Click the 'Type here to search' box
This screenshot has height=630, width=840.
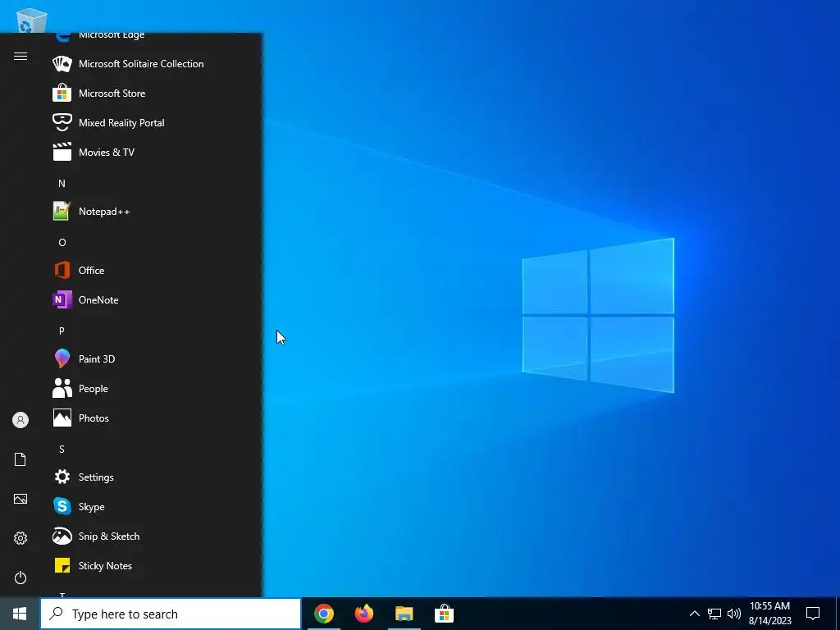click(x=171, y=614)
